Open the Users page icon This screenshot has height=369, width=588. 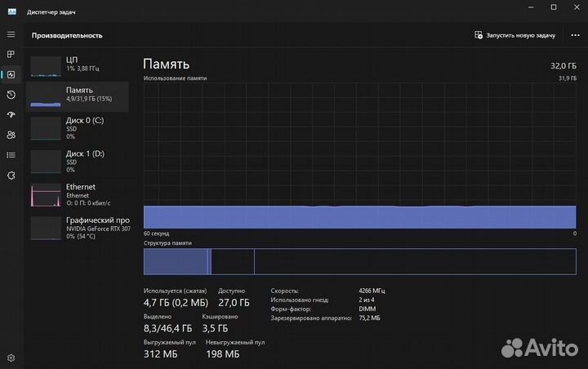tap(11, 135)
